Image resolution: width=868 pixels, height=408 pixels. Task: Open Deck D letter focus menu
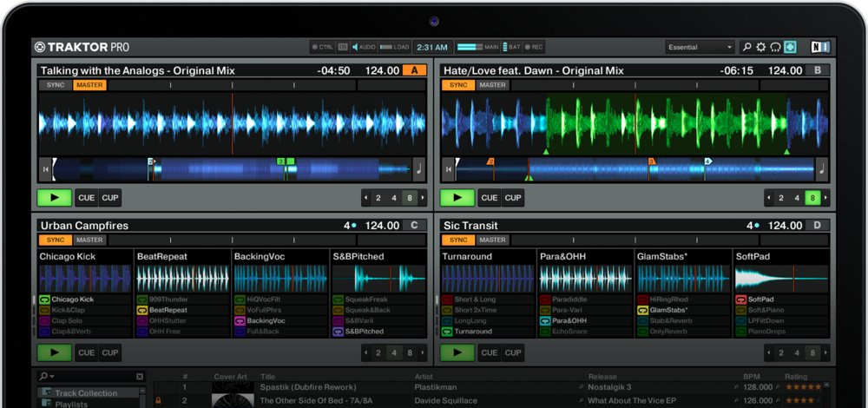click(x=818, y=226)
